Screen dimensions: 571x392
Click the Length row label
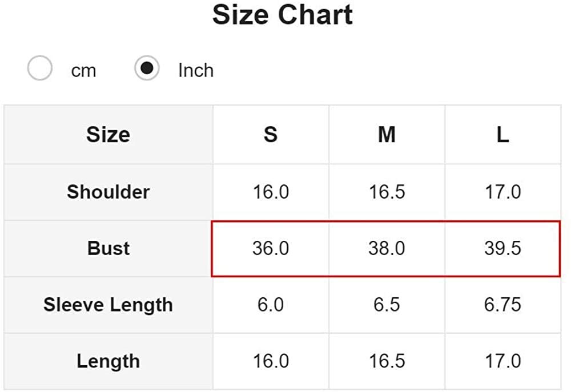click(x=108, y=361)
